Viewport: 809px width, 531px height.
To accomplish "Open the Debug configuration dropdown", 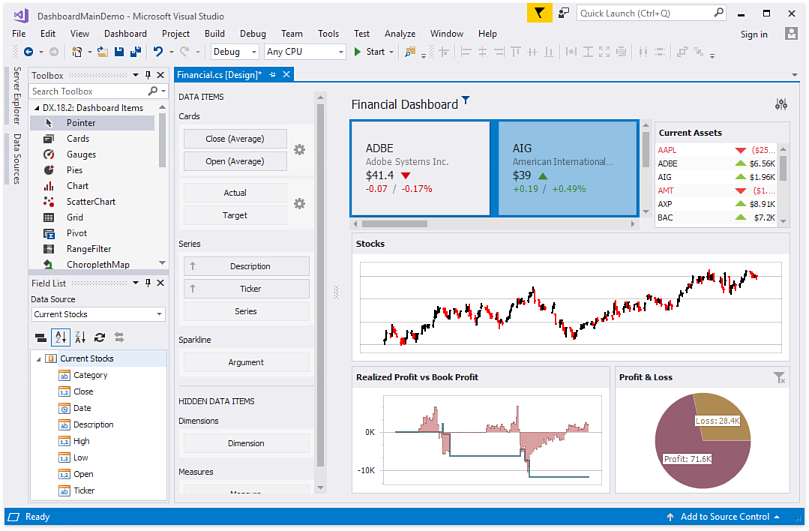I will pos(253,52).
